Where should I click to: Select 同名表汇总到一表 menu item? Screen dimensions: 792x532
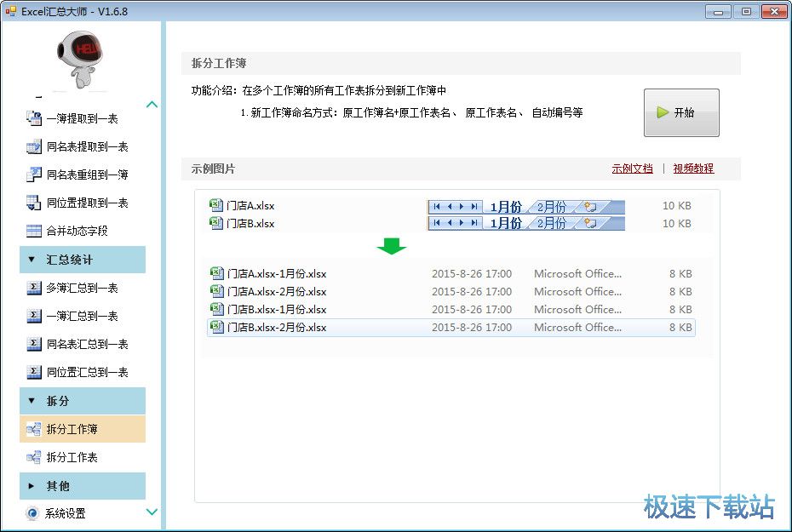coord(87,344)
